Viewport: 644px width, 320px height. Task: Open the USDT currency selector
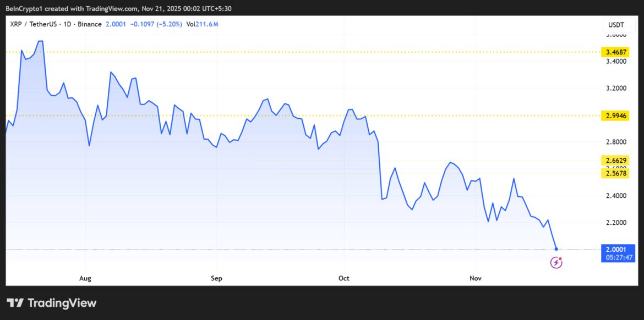click(615, 25)
